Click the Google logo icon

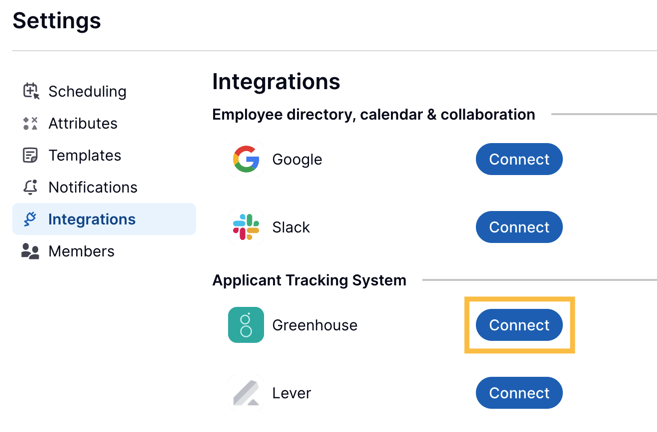pos(246,159)
